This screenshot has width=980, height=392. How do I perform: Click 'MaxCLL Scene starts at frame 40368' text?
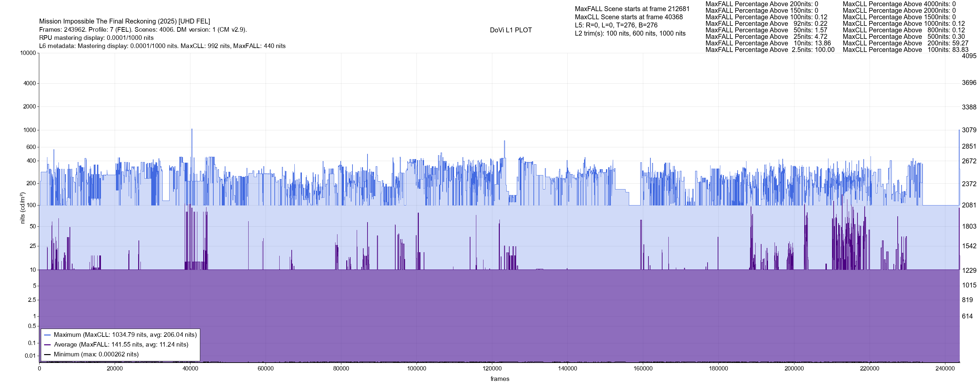[x=629, y=17]
